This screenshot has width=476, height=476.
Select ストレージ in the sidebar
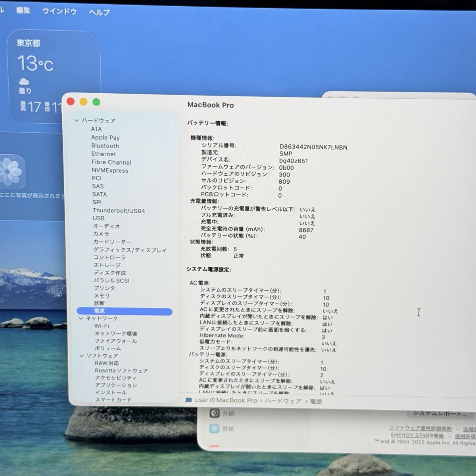click(x=107, y=265)
